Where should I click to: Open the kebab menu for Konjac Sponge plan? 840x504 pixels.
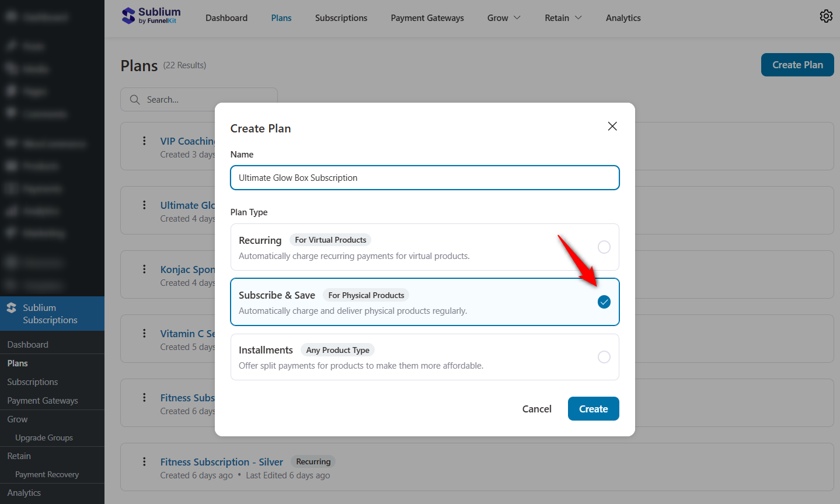click(x=144, y=269)
